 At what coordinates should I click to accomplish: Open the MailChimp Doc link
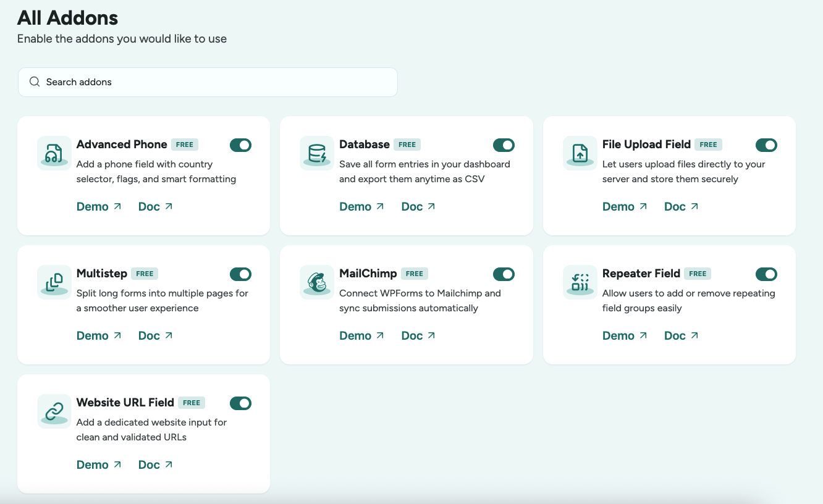[418, 335]
